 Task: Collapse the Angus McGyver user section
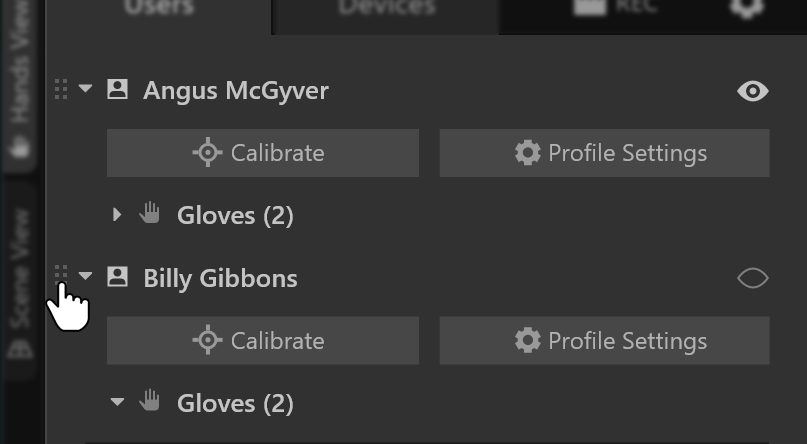pos(86,90)
